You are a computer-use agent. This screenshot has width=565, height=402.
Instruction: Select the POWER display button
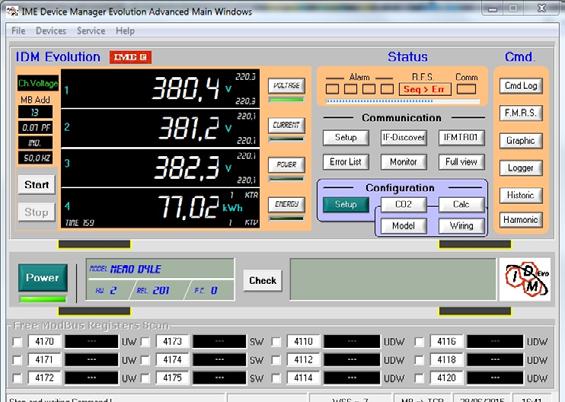[286, 165]
